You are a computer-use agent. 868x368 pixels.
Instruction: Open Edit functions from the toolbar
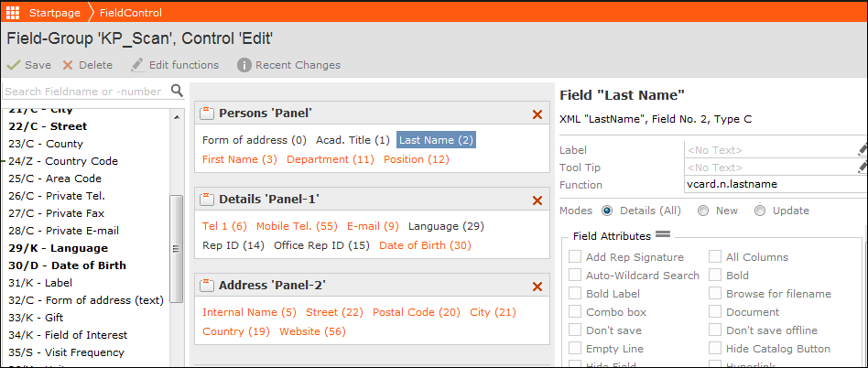pos(175,65)
